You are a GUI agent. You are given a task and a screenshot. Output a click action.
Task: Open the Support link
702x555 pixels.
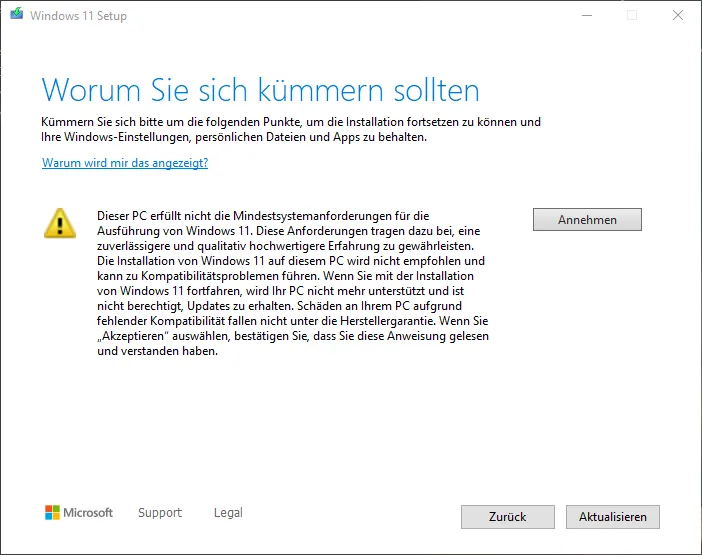[x=160, y=512]
